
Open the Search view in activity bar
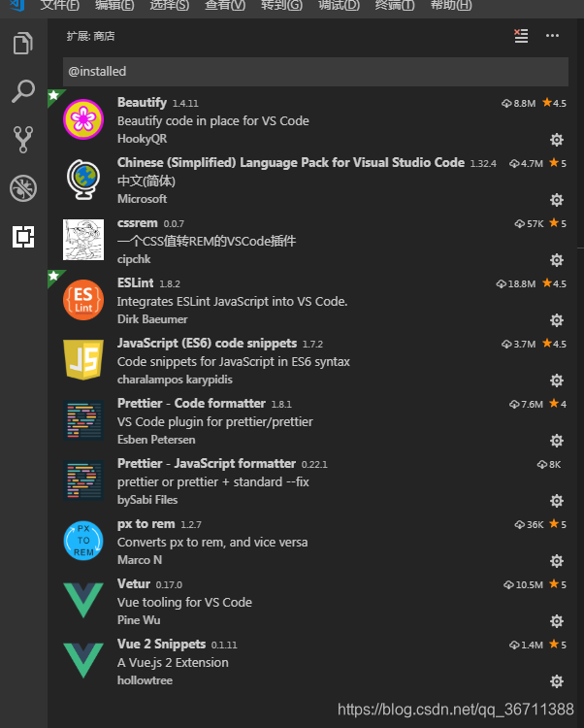[23, 91]
